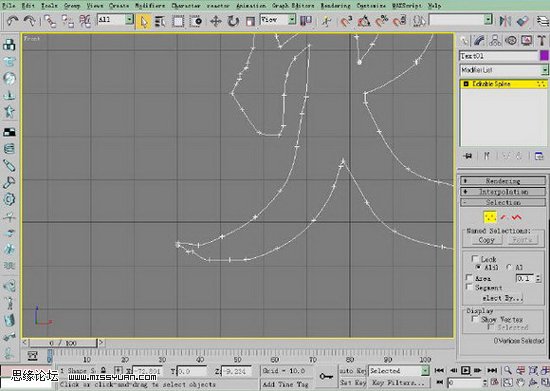Viewport: 550px width, 391px height.
Task: Select the Vertex sub-object level icon
Action: click(x=490, y=217)
